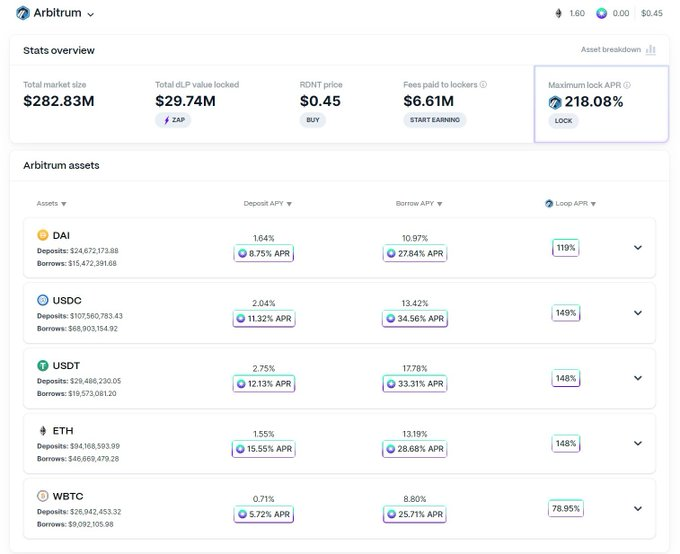
Task: Click info icon beside Maximum lock APR
Action: [x=627, y=85]
